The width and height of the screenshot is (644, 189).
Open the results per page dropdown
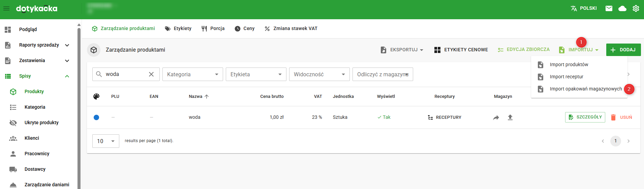click(105, 141)
